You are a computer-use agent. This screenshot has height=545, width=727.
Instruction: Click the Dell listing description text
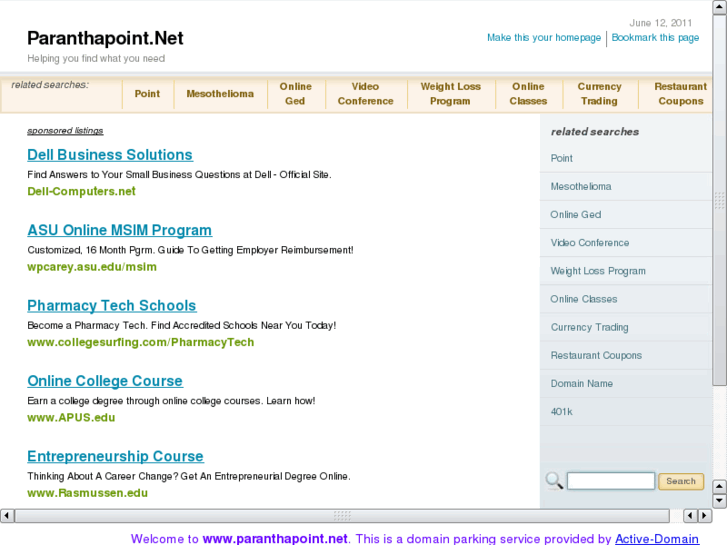pyautogui.click(x=179, y=175)
